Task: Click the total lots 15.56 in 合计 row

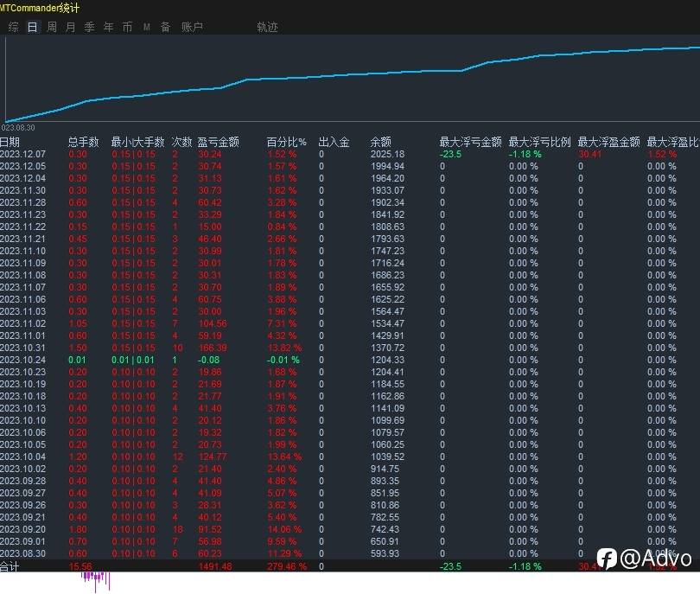Action: point(81,566)
